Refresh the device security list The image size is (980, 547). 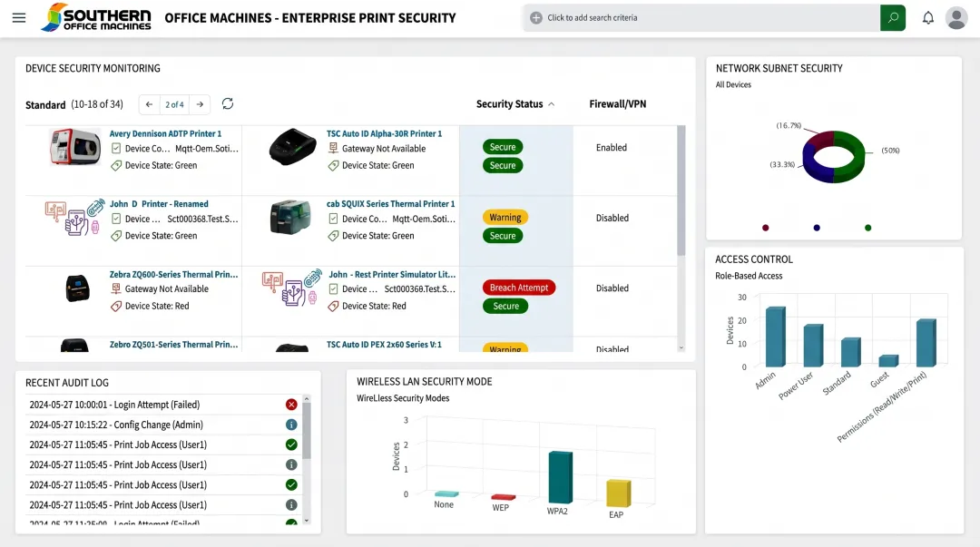coord(228,103)
